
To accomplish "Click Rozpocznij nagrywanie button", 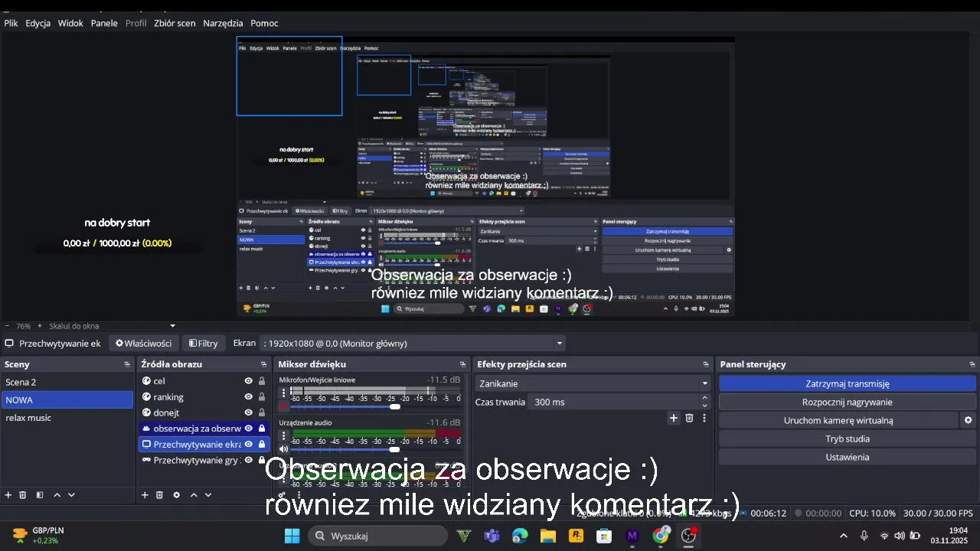I will click(848, 402).
